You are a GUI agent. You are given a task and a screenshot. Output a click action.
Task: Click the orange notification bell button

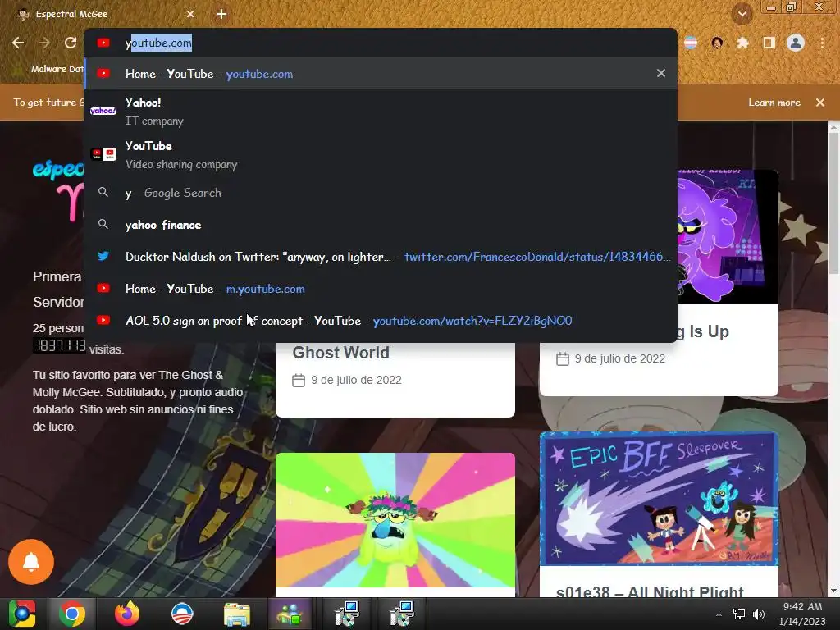[x=31, y=562]
